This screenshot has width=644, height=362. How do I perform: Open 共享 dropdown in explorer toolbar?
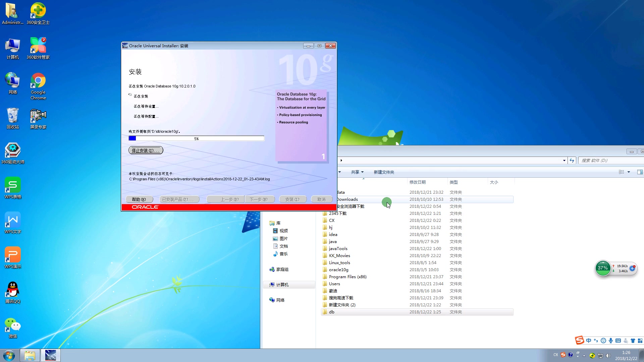(357, 172)
